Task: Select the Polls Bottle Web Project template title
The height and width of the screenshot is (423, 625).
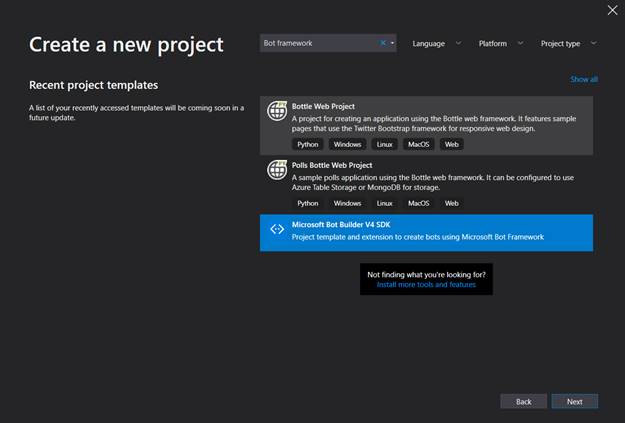Action: pos(332,165)
